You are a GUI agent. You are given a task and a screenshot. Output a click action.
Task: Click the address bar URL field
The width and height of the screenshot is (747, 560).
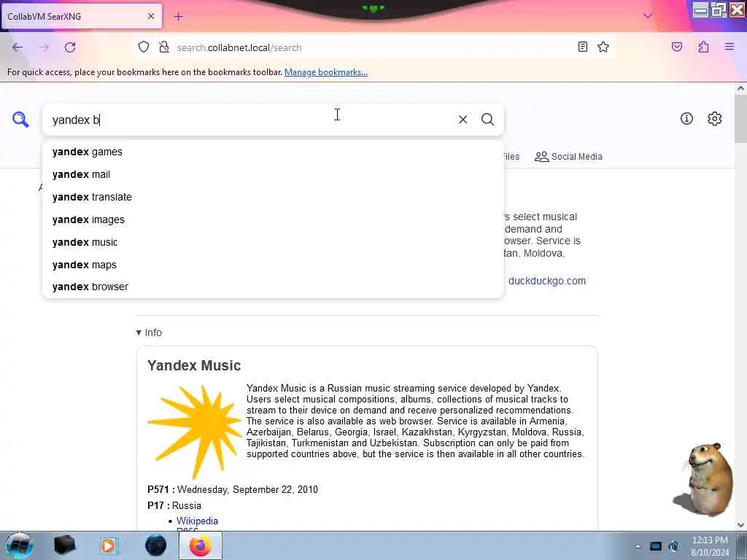(371, 47)
